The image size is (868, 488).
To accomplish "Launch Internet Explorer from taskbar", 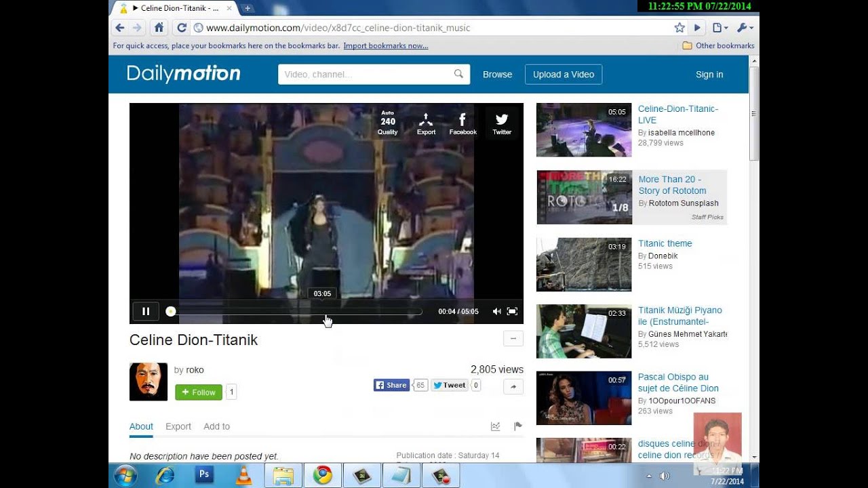I will pyautogui.click(x=165, y=476).
